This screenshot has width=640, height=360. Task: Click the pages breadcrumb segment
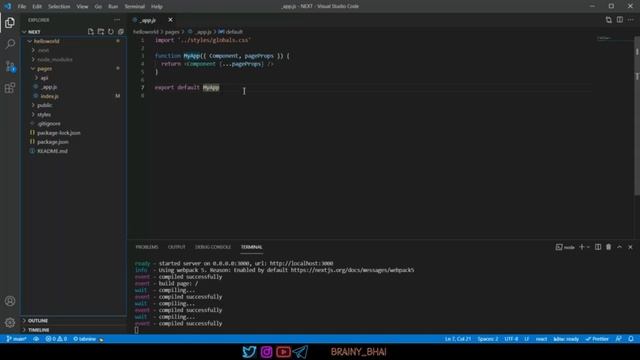point(172,31)
